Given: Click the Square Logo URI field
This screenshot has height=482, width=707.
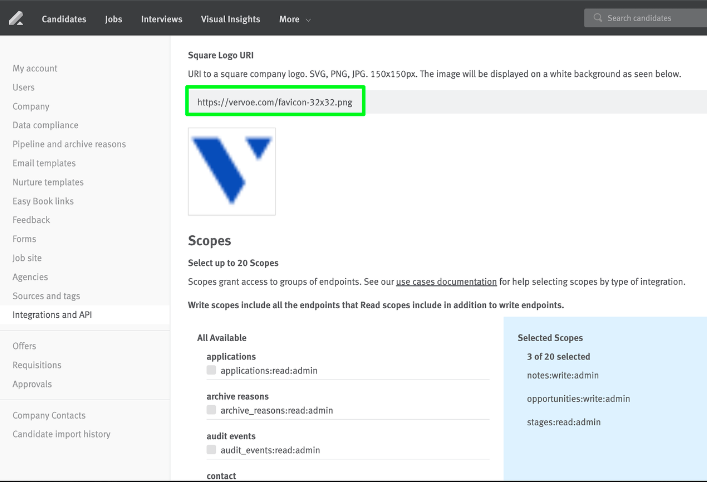Looking at the screenshot, I should [x=447, y=102].
